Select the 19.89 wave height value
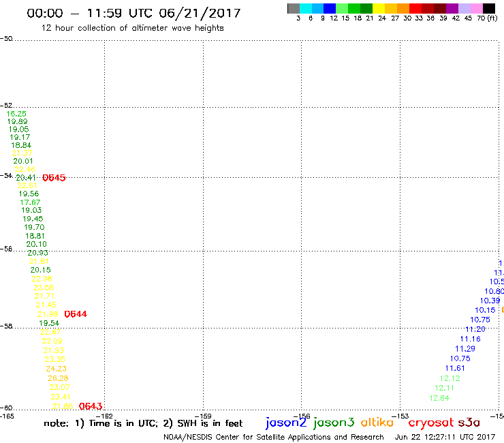The height and width of the screenshot is (443, 504). pos(17,121)
